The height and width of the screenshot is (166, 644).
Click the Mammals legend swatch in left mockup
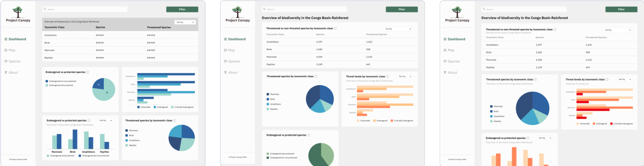tap(126, 131)
